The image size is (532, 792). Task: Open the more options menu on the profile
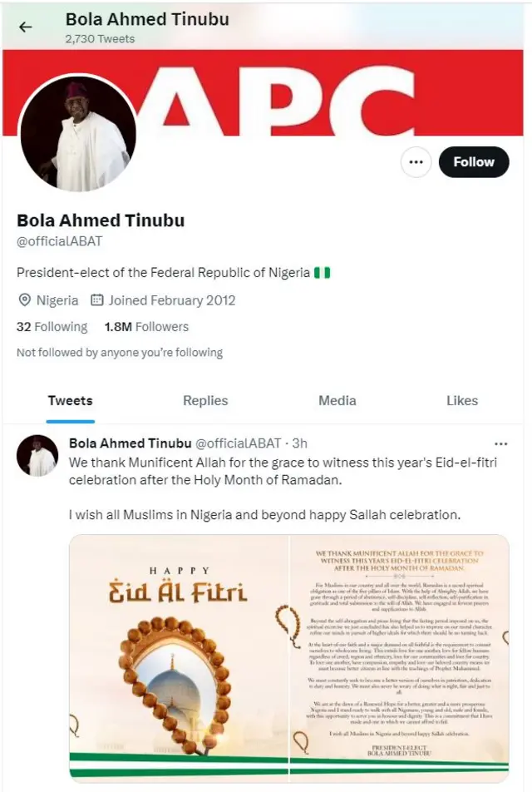416,162
